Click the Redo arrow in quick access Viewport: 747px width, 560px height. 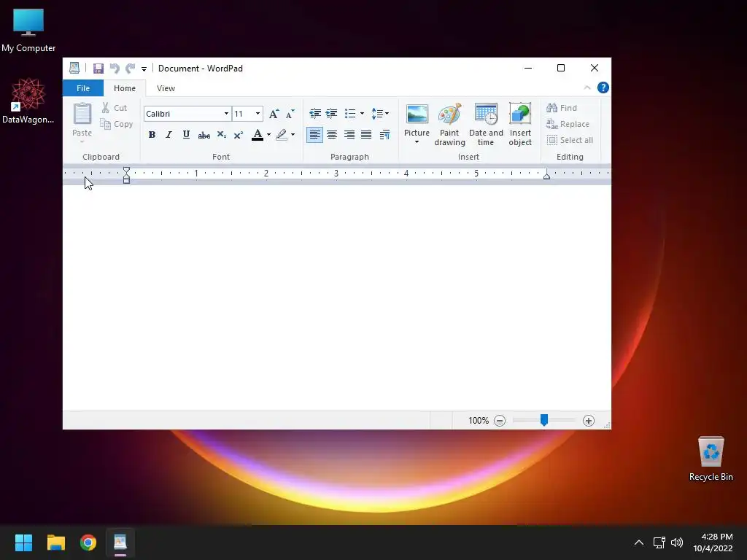(x=130, y=68)
